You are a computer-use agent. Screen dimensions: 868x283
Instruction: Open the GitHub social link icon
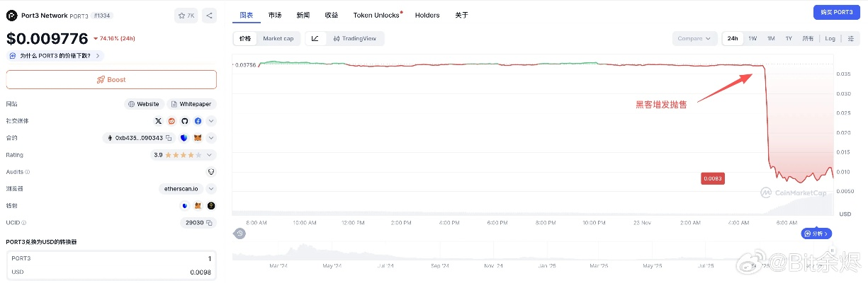click(184, 121)
